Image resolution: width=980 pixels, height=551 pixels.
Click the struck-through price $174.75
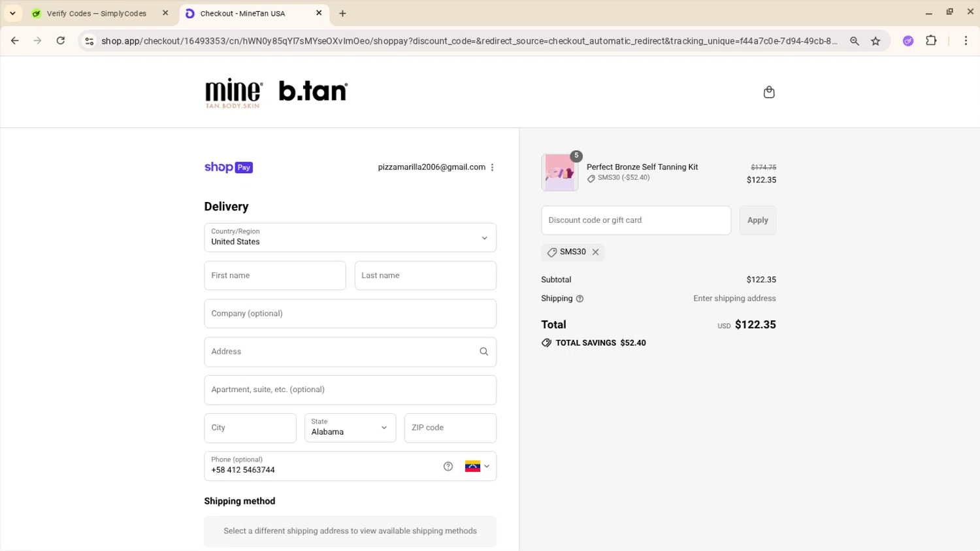coord(763,167)
